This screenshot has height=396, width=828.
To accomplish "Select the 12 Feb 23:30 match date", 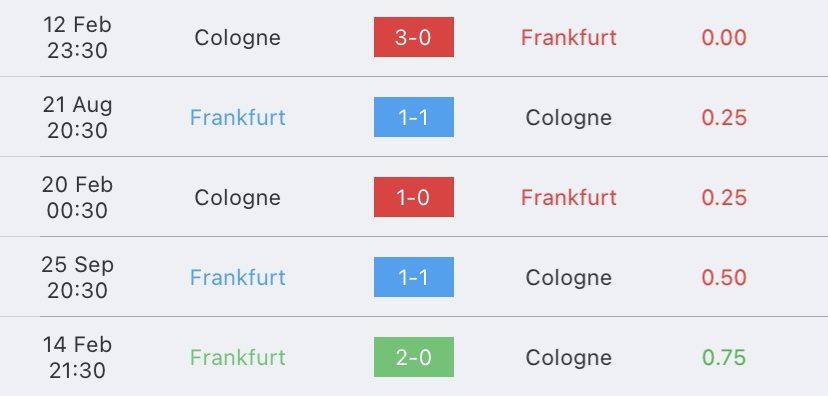I will click(77, 37).
